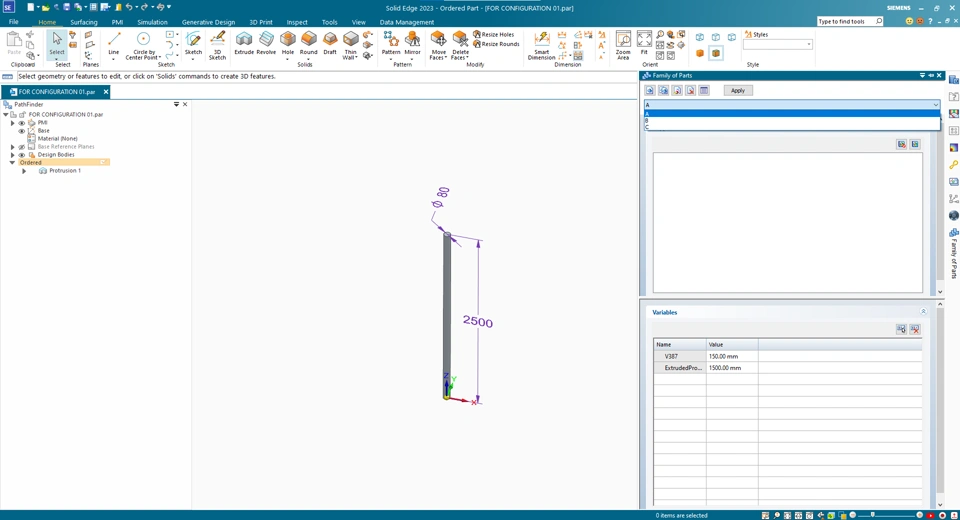
Task: Toggle visibility eye of PMI node
Action: (21, 122)
